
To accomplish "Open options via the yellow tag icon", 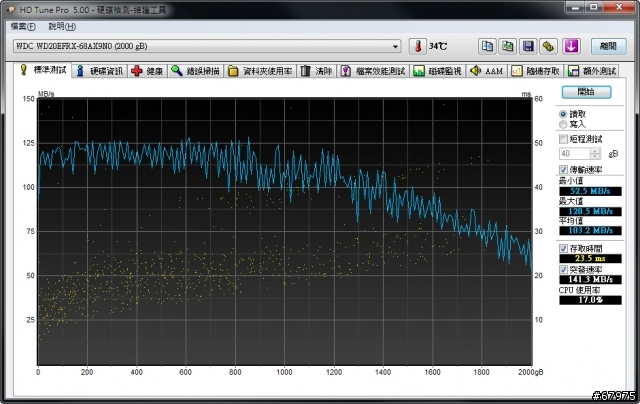I will 549,46.
